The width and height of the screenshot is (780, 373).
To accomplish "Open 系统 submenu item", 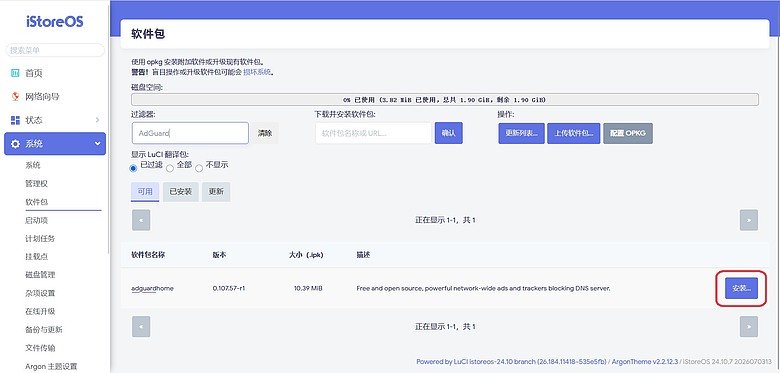I will pyautogui.click(x=33, y=165).
